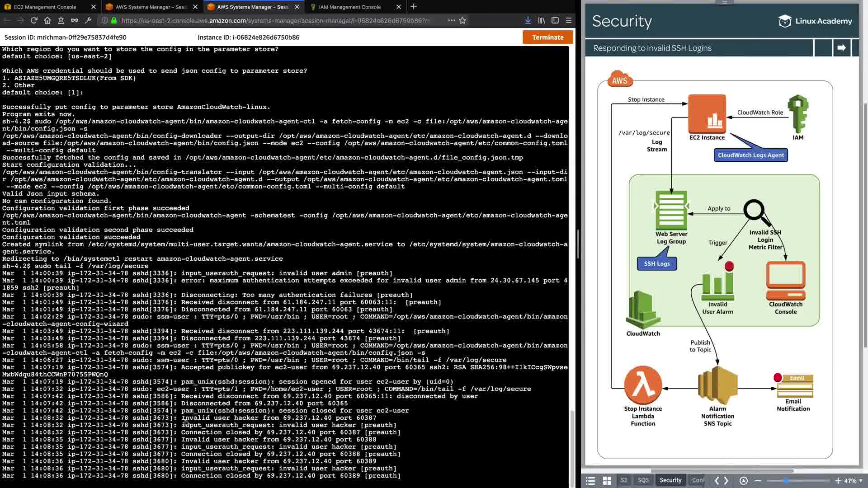The width and height of the screenshot is (868, 488).
Task: Terminate the Session Manager session
Action: [547, 37]
